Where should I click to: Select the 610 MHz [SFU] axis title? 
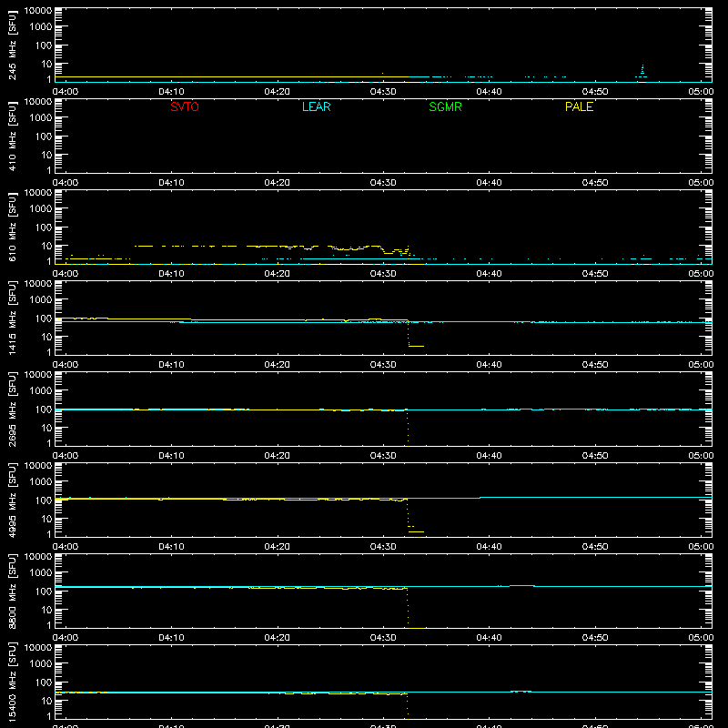pos(12,227)
